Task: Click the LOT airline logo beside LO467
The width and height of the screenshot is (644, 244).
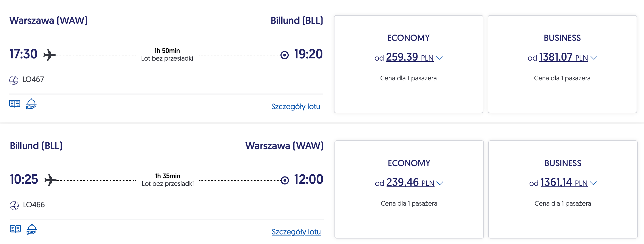Action: point(14,80)
